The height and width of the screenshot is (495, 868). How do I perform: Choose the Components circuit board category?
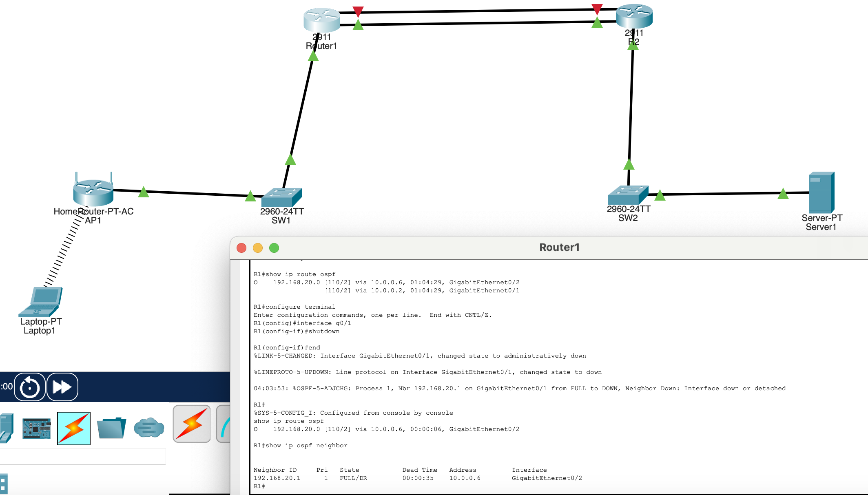37,428
